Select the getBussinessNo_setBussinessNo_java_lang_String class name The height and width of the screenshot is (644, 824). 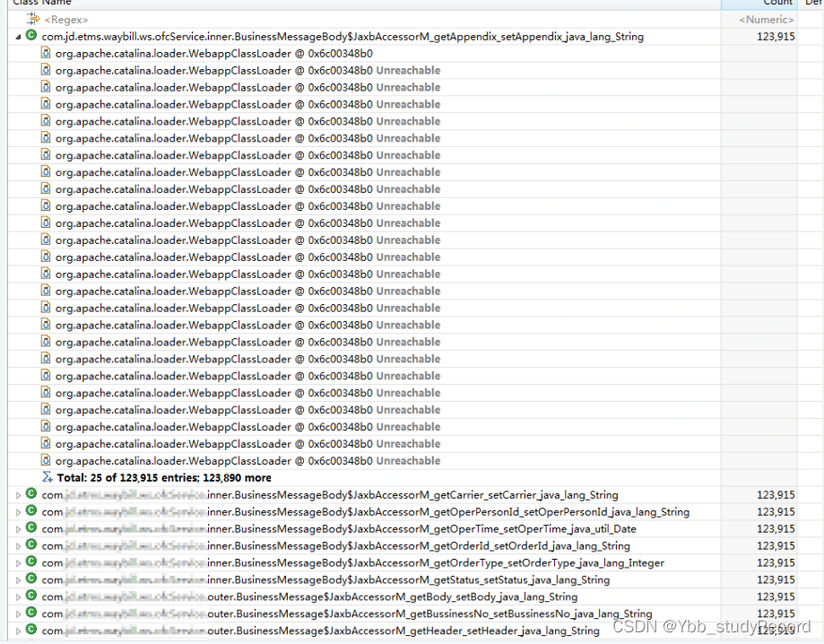347,614
